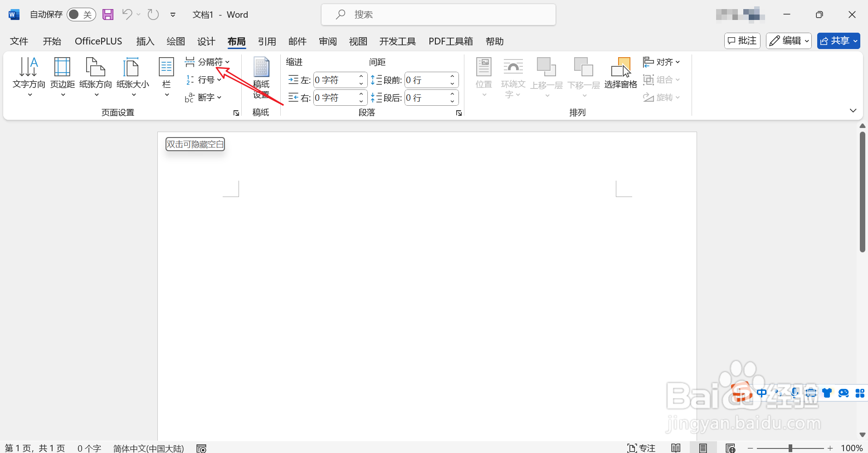Enable 专注 (Focus) mode in status bar
Image resolution: width=868 pixels, height=453 pixels.
click(x=641, y=448)
